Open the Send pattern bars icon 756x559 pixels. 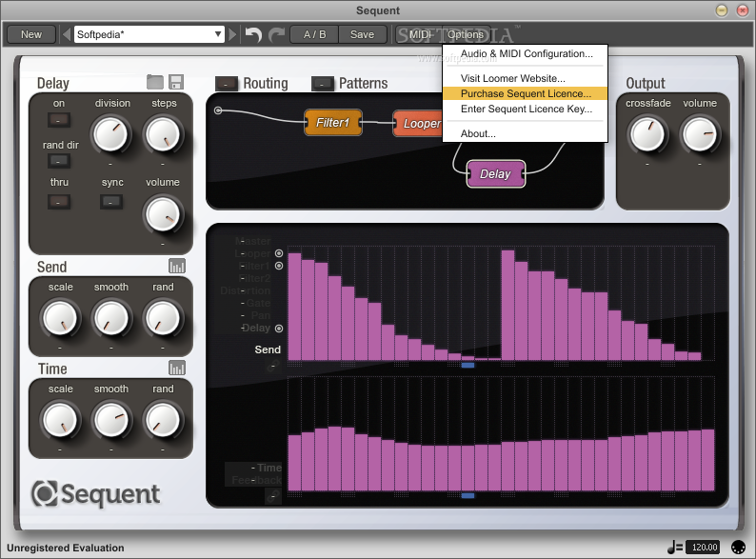[177, 266]
